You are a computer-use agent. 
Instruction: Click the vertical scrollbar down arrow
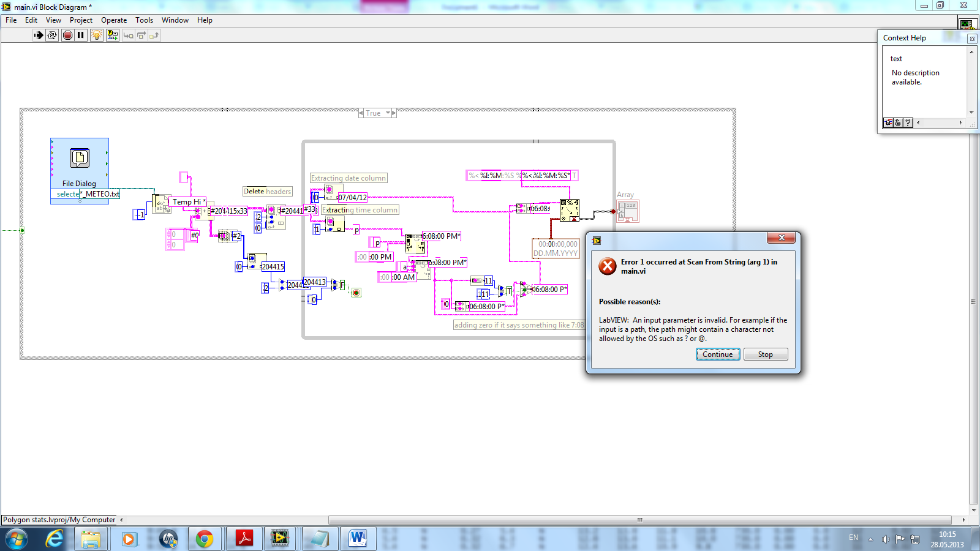(974, 510)
